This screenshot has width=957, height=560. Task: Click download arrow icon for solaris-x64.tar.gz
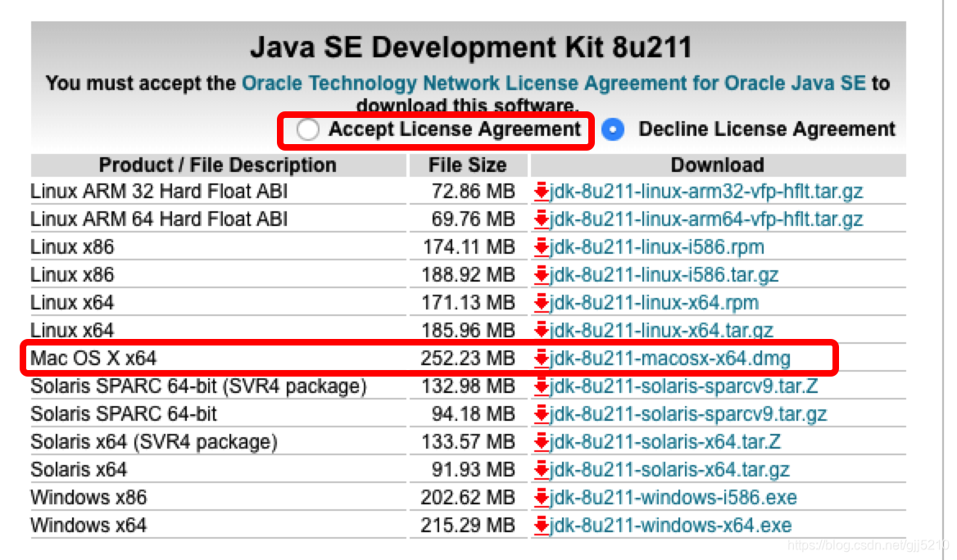[542, 470]
